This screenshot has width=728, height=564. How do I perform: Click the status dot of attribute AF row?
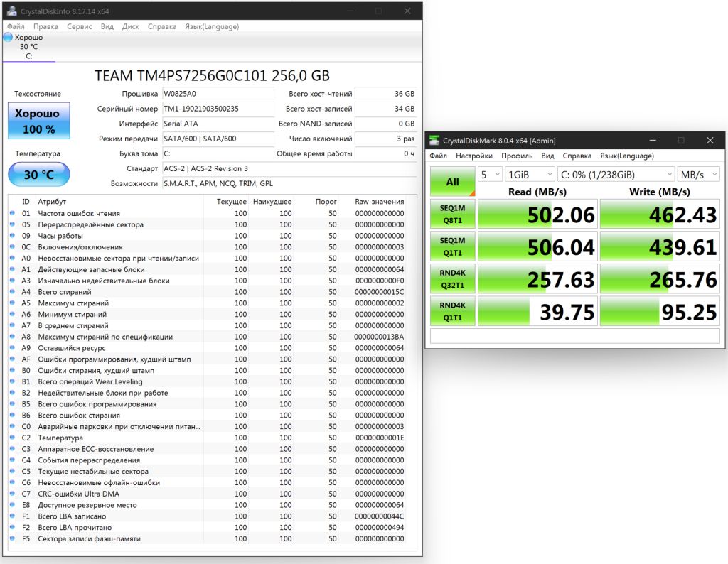[x=12, y=359]
